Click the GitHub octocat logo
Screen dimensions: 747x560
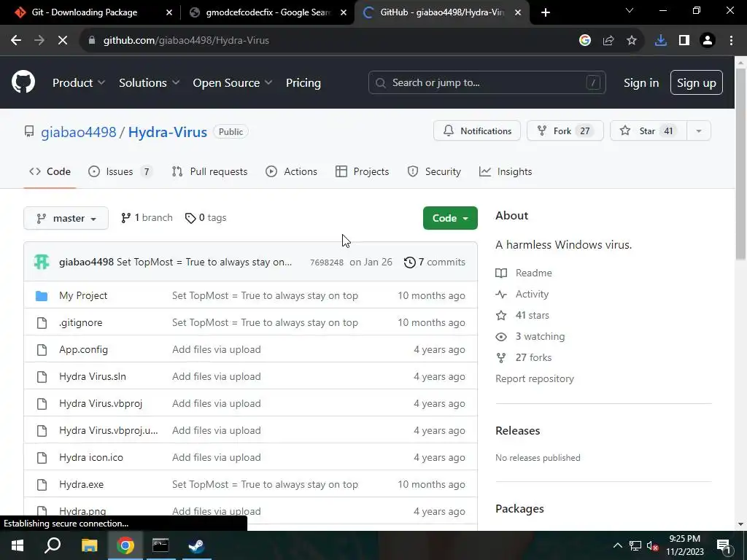pos(23,82)
